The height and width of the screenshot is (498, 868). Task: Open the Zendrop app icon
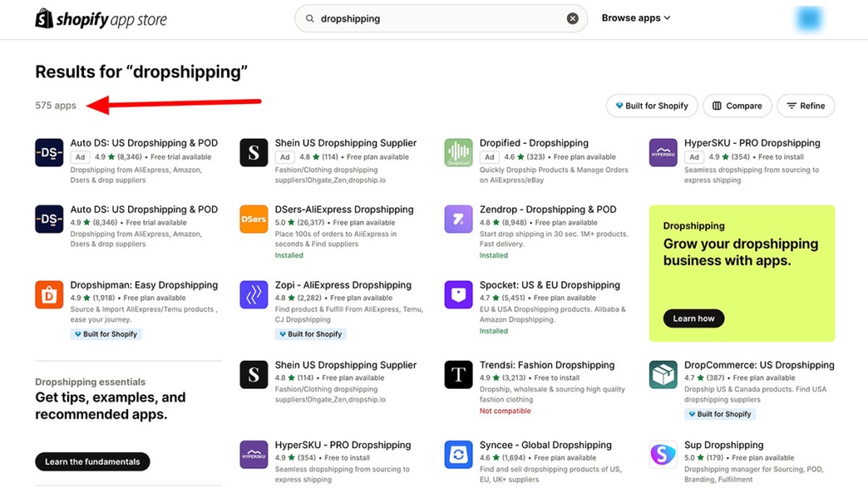458,220
